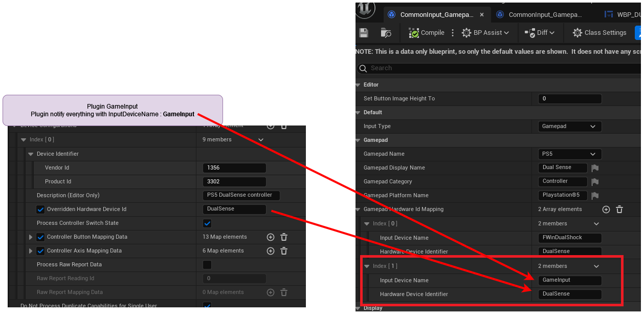Switch to the WBP_DU tab
This screenshot has width=644, height=314.
click(x=621, y=15)
